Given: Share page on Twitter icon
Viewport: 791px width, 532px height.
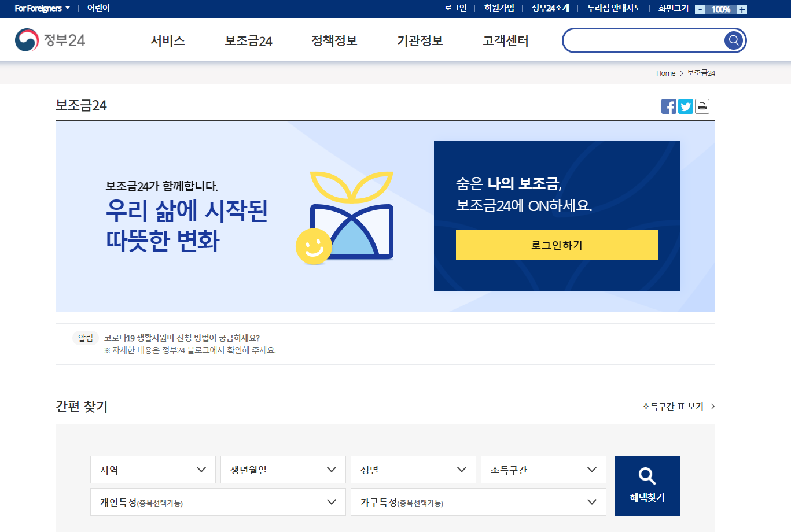Looking at the screenshot, I should (x=686, y=106).
